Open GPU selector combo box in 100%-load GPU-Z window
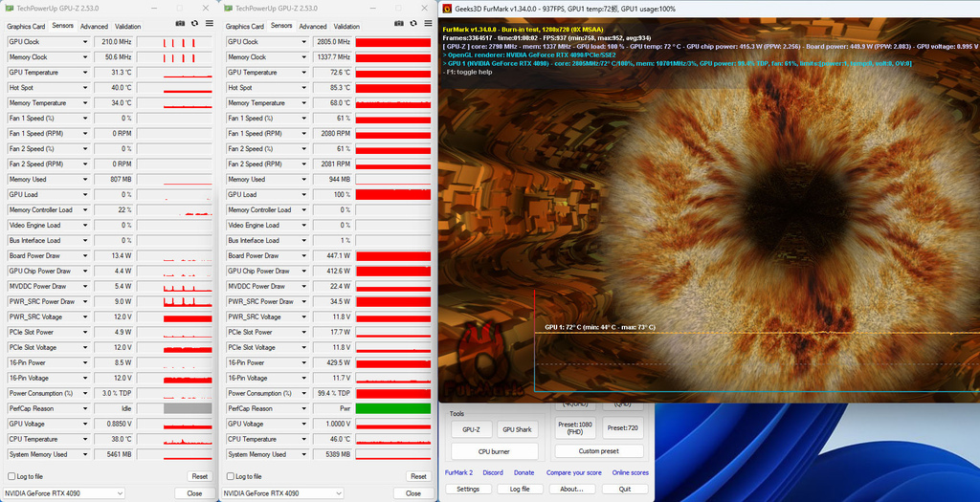This screenshot has width=980, height=502. (x=282, y=493)
